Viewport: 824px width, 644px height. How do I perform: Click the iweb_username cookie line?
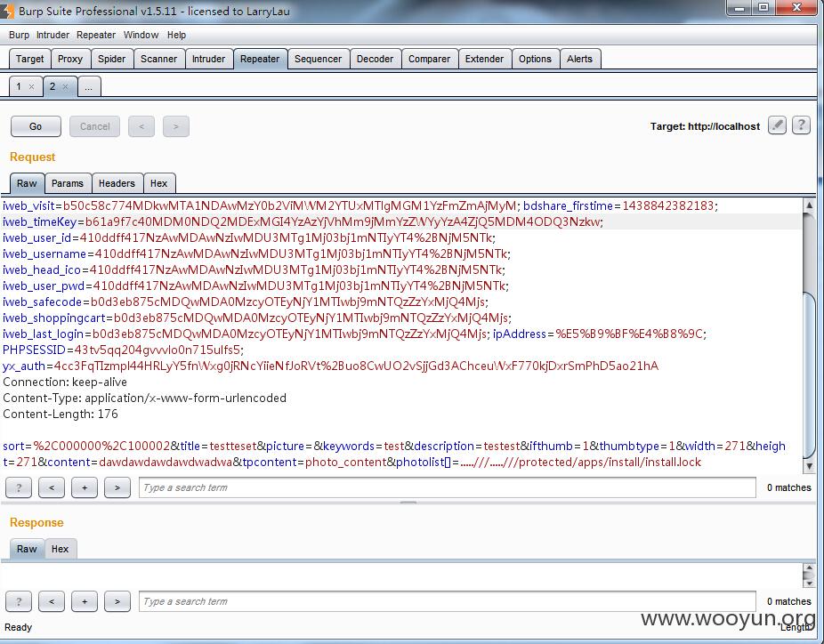(256, 254)
